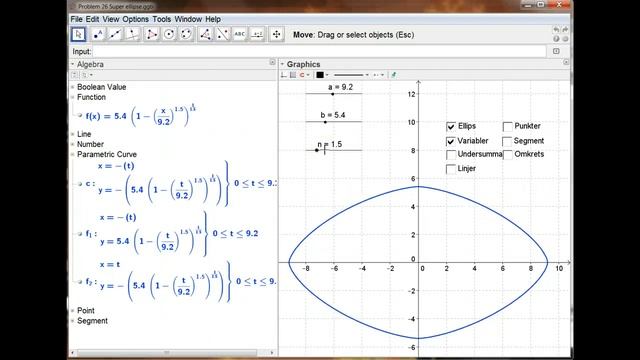Enable the Omkrets checkbox

pos(507,155)
